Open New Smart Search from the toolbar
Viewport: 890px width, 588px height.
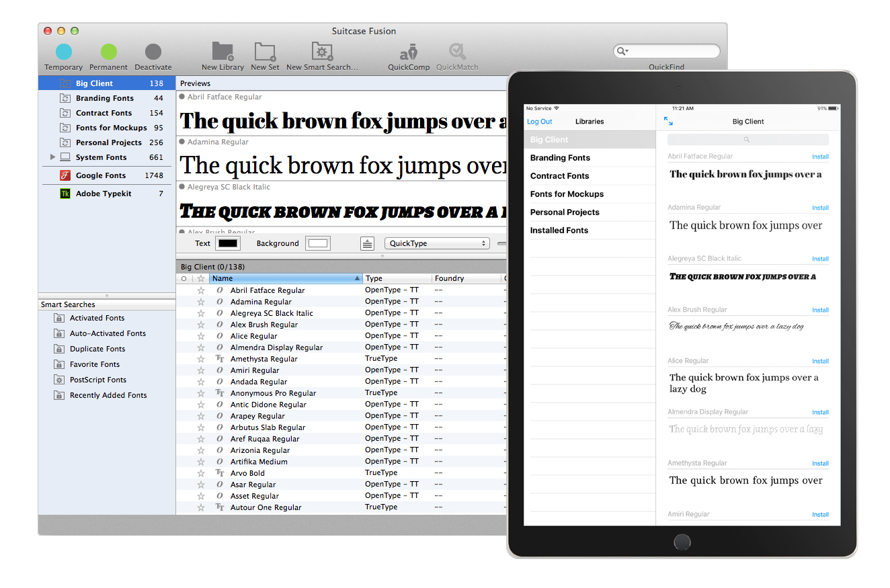pyautogui.click(x=322, y=52)
